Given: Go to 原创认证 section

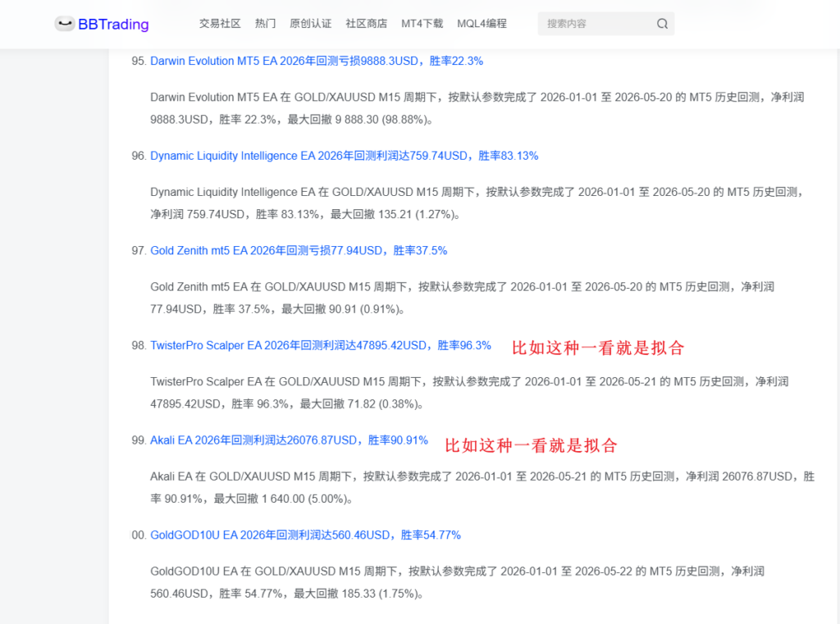Looking at the screenshot, I should coord(310,24).
